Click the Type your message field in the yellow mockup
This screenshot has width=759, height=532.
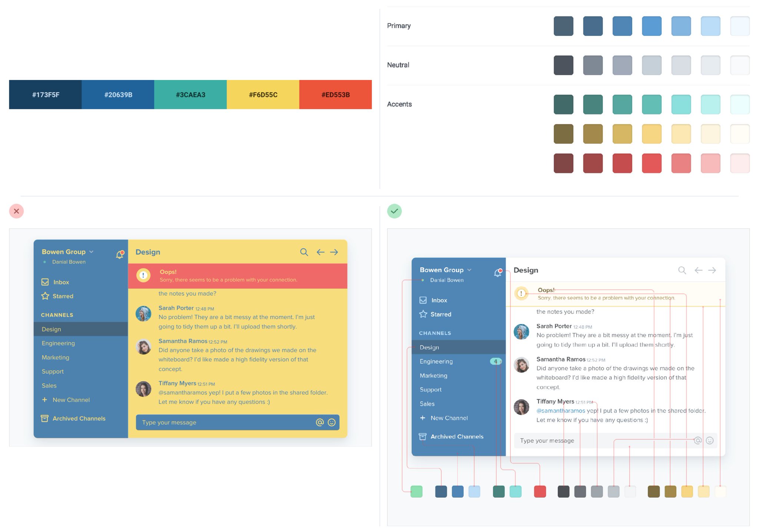pos(238,422)
